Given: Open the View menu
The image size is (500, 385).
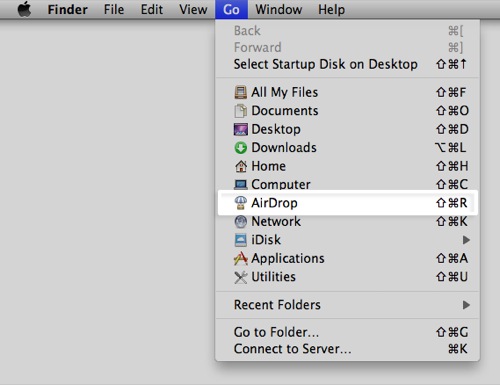Looking at the screenshot, I should pyautogui.click(x=193, y=9).
